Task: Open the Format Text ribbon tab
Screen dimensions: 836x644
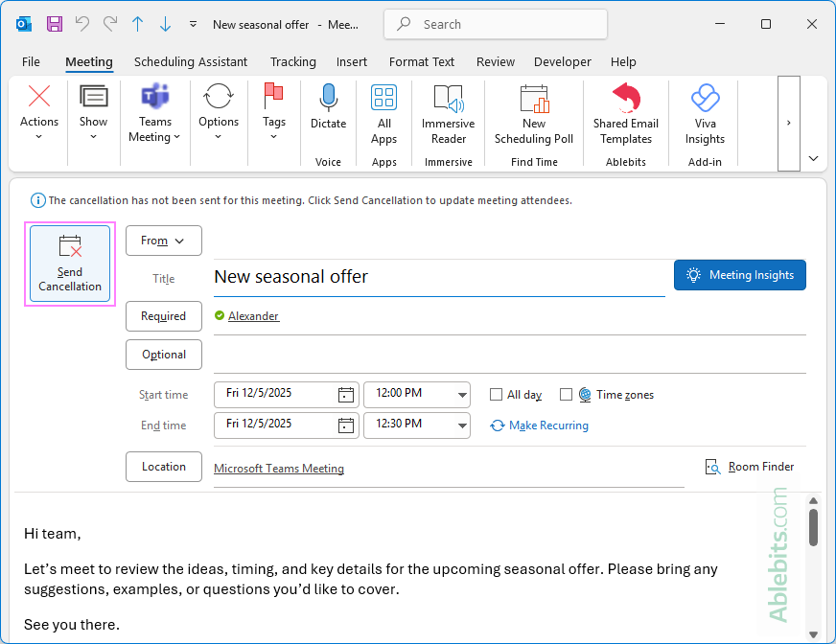Action: (x=422, y=61)
